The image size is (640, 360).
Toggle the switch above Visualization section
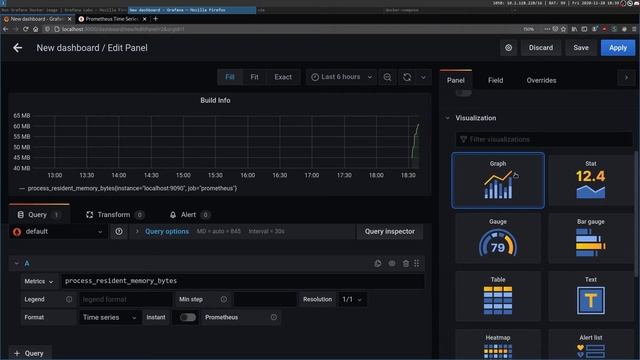[463, 93]
